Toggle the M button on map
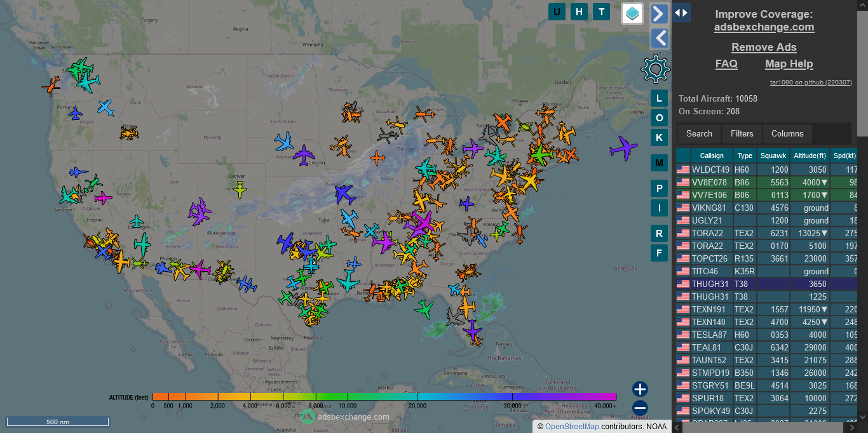868x433 pixels. click(659, 163)
